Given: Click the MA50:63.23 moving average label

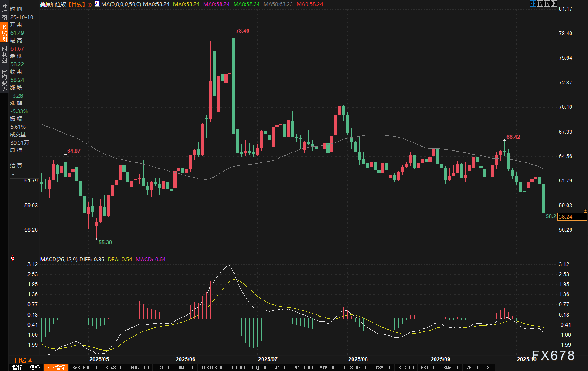Looking at the screenshot, I should point(278,4).
